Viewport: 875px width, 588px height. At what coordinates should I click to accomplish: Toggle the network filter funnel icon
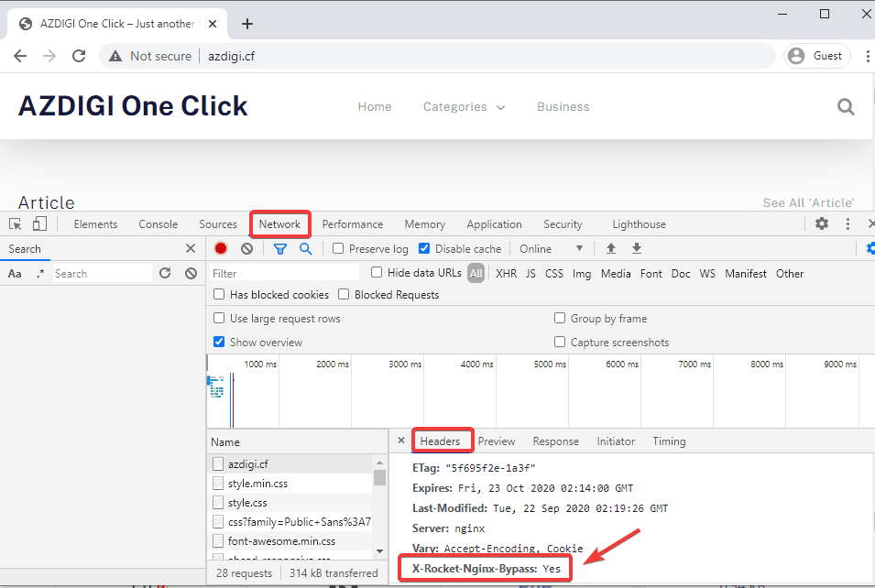pyautogui.click(x=280, y=248)
